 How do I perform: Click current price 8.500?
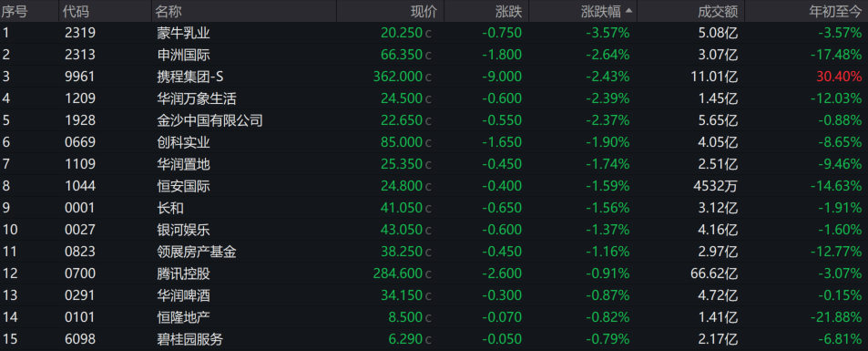coord(405,317)
